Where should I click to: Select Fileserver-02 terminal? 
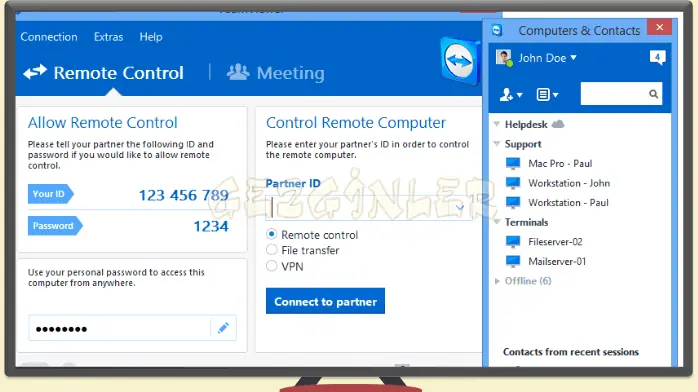[x=555, y=242]
